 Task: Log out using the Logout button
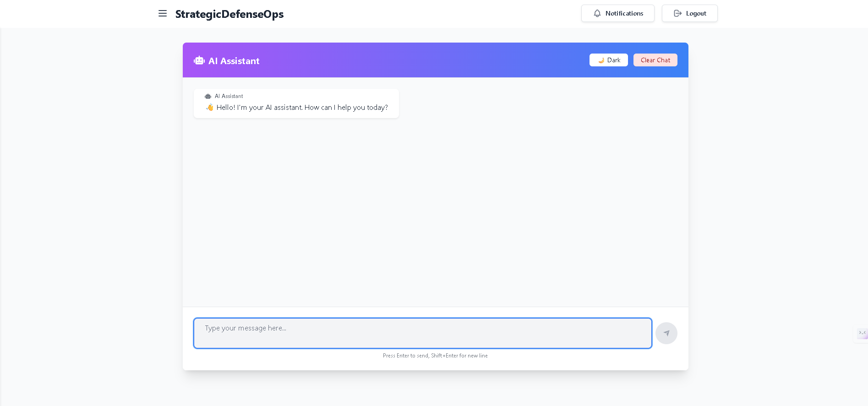[690, 13]
